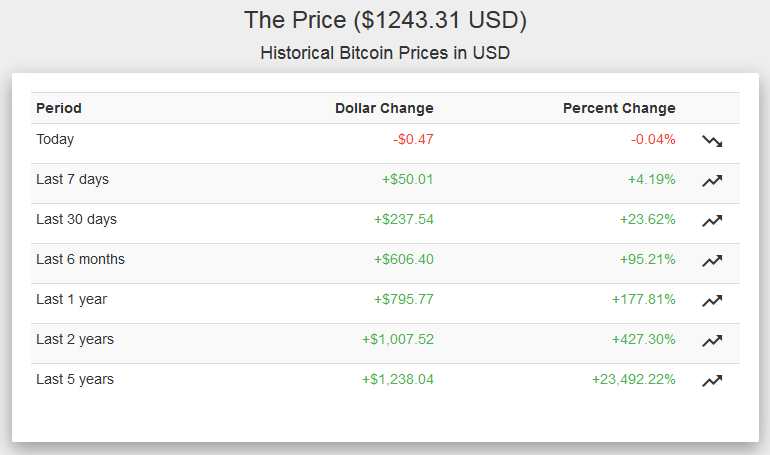
Task: Click the downward trend icon for Today
Action: coord(712,141)
